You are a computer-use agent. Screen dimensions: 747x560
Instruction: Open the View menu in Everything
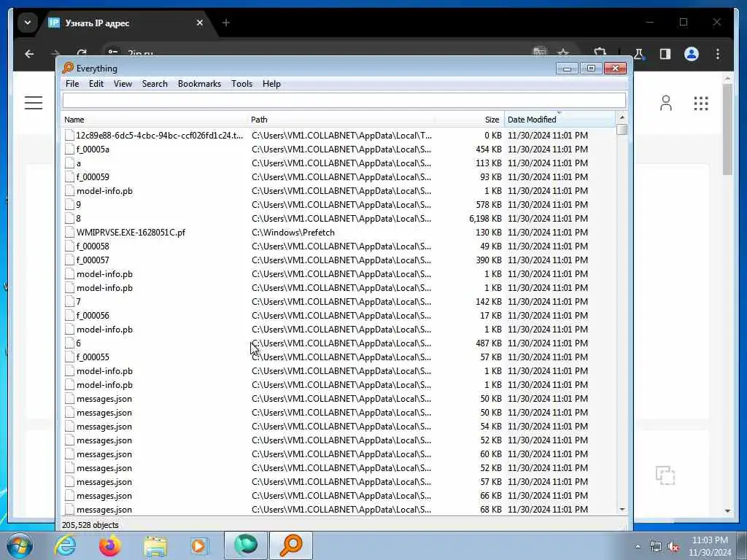click(x=123, y=84)
